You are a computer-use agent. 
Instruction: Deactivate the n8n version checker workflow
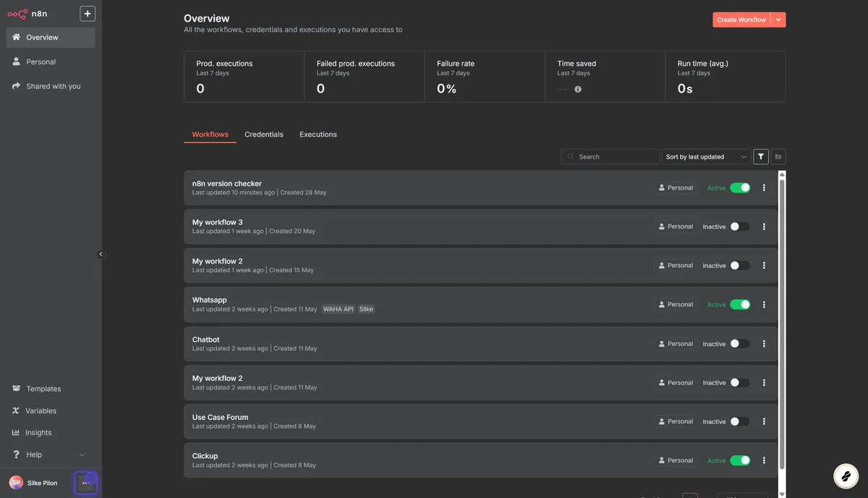[x=740, y=187]
